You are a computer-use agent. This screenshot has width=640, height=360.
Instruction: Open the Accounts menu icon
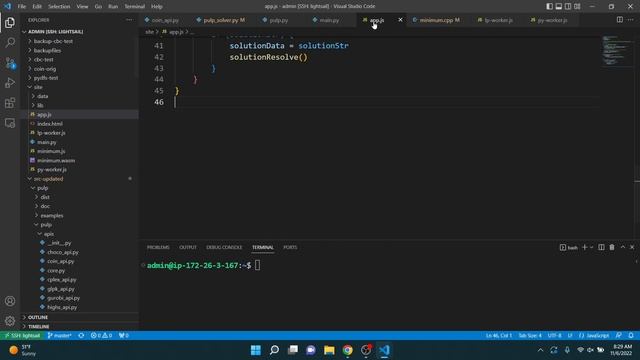(x=10, y=301)
